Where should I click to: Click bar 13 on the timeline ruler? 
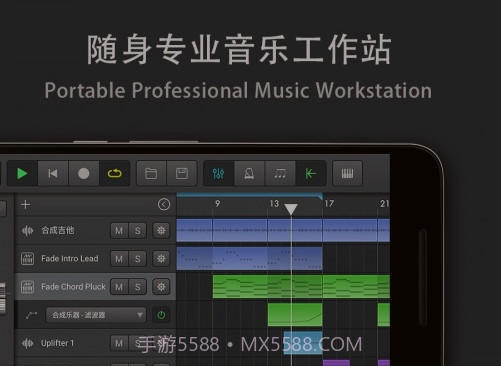pyautogui.click(x=274, y=203)
